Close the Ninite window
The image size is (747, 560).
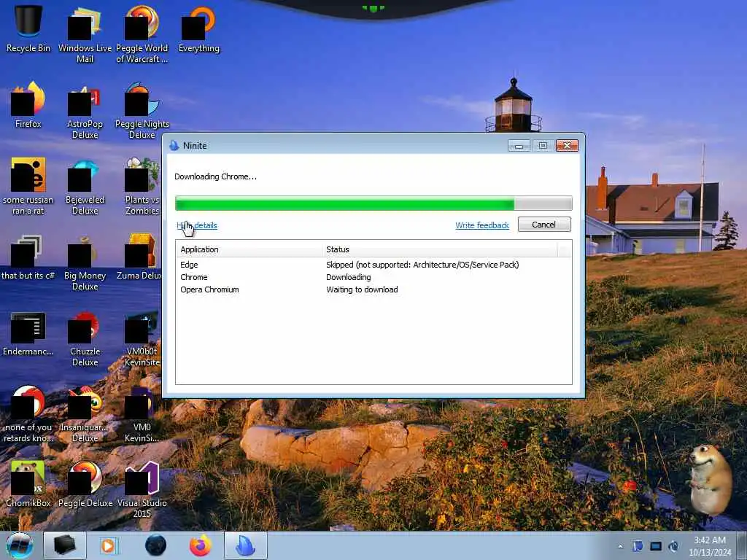(x=567, y=145)
